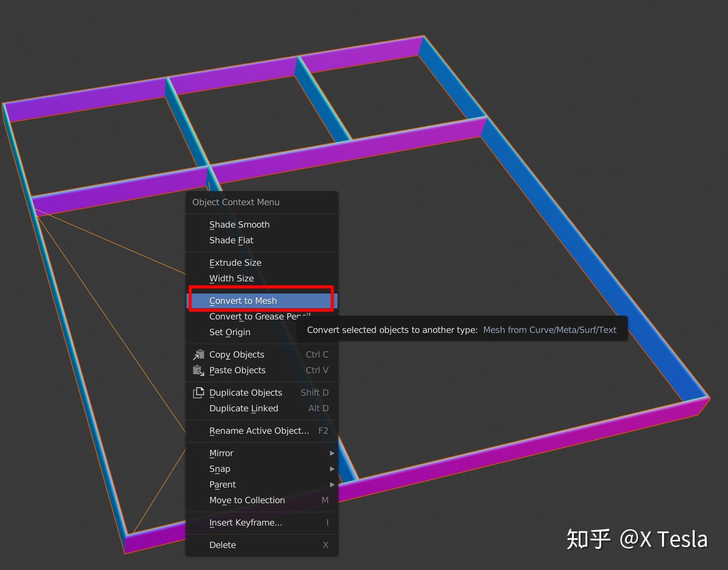The height and width of the screenshot is (570, 728).
Task: Select Duplicate Linked
Action: point(243,408)
